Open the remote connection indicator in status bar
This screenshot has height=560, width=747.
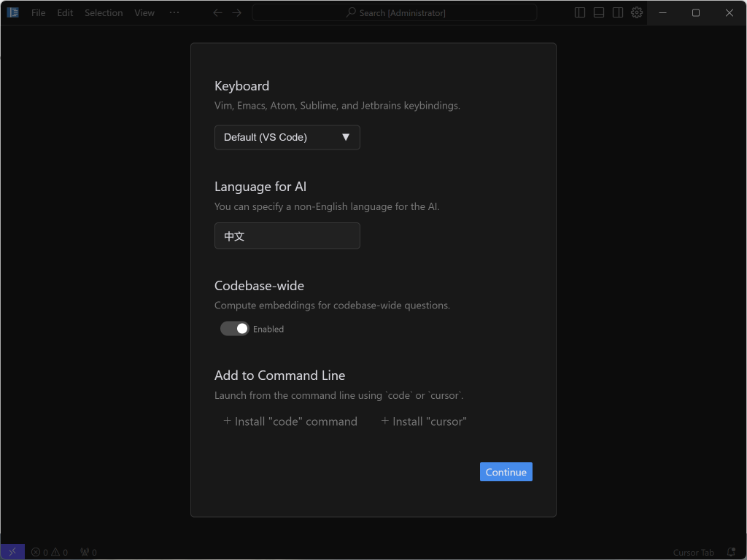click(12, 552)
